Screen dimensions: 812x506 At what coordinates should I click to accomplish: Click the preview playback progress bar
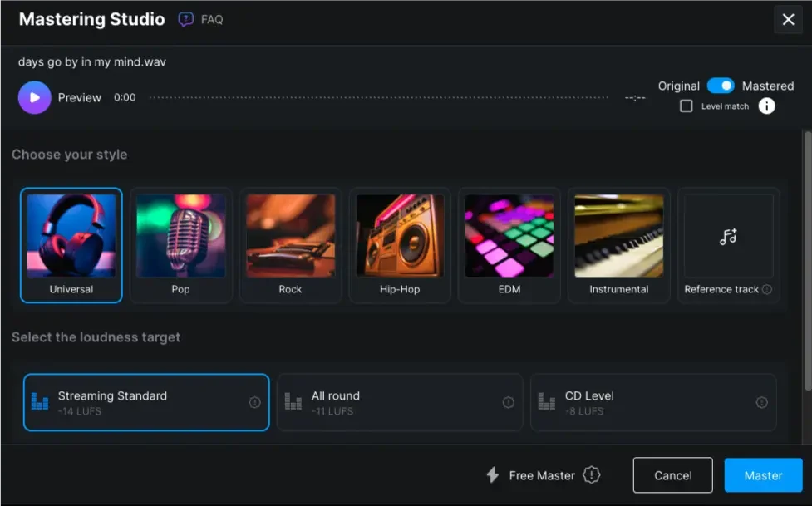[x=382, y=98]
